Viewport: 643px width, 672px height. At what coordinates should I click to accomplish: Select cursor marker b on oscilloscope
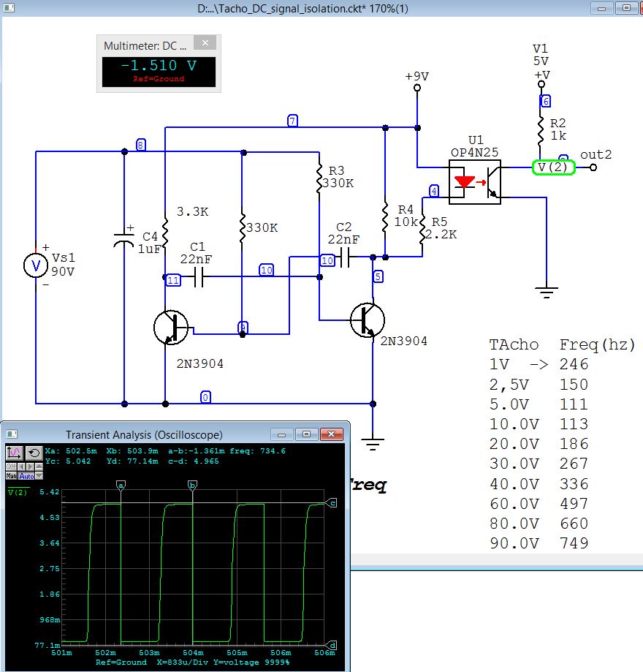192,486
